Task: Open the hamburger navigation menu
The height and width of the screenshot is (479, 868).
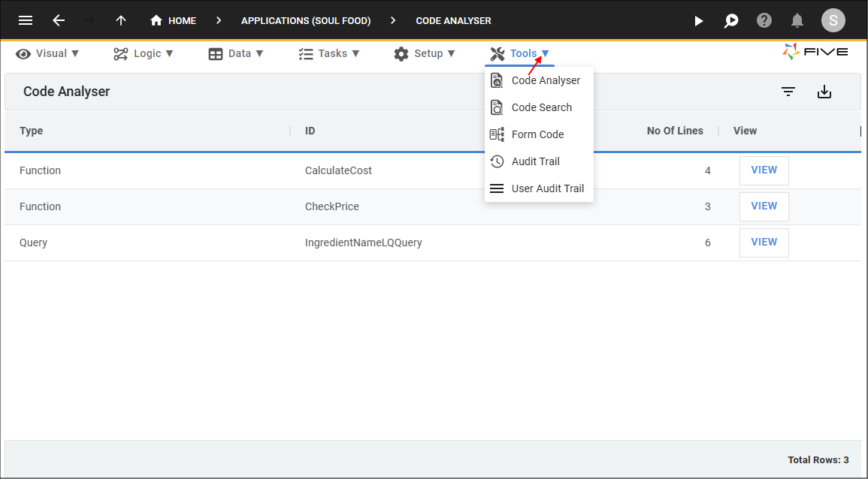Action: coord(26,20)
